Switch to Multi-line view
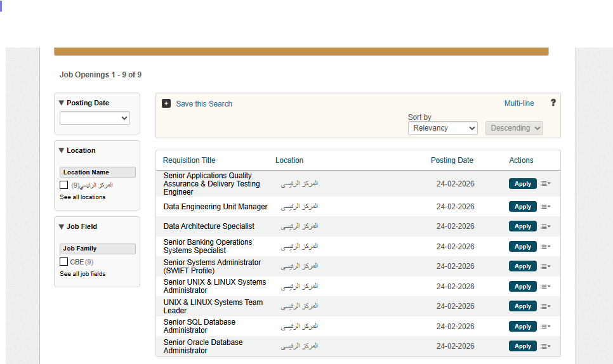 519,103
